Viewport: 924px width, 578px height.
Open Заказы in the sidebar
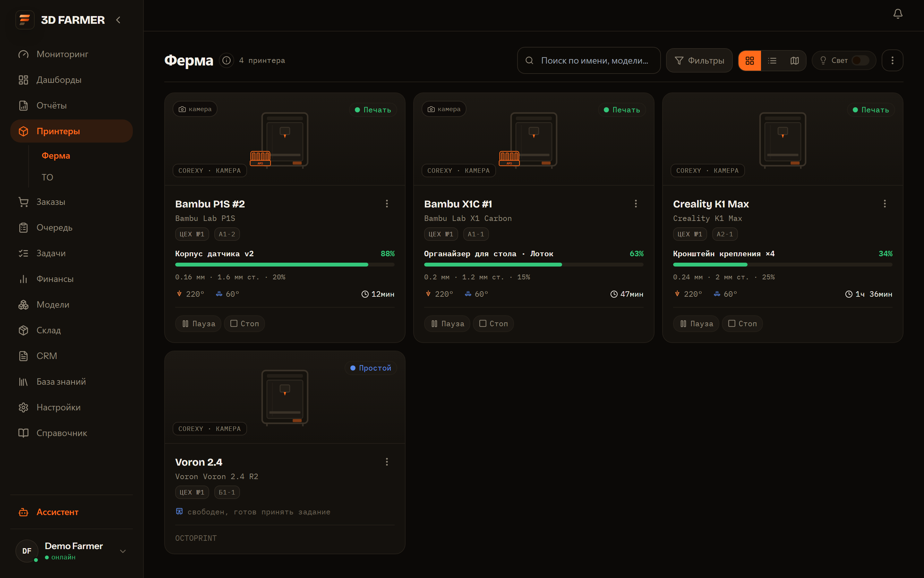(72, 202)
